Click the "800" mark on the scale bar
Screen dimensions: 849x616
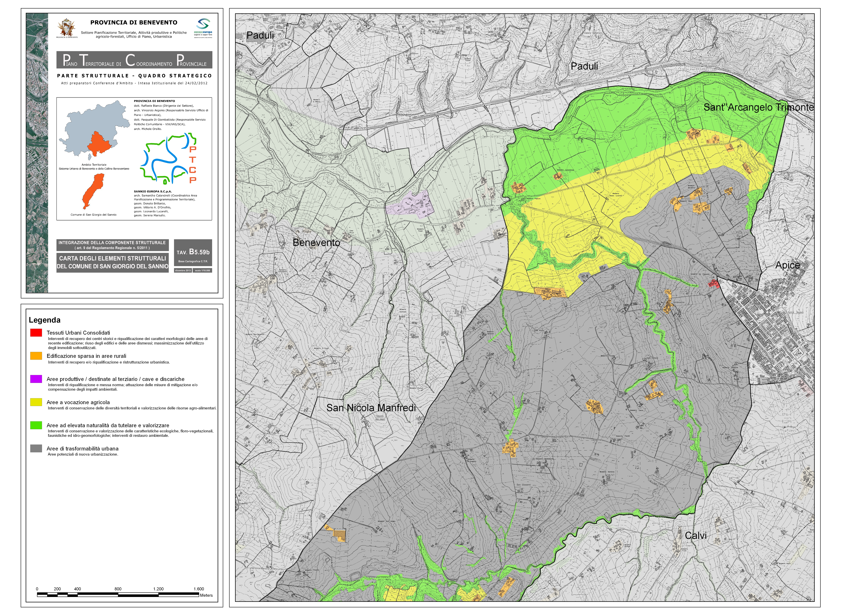pyautogui.click(x=118, y=589)
